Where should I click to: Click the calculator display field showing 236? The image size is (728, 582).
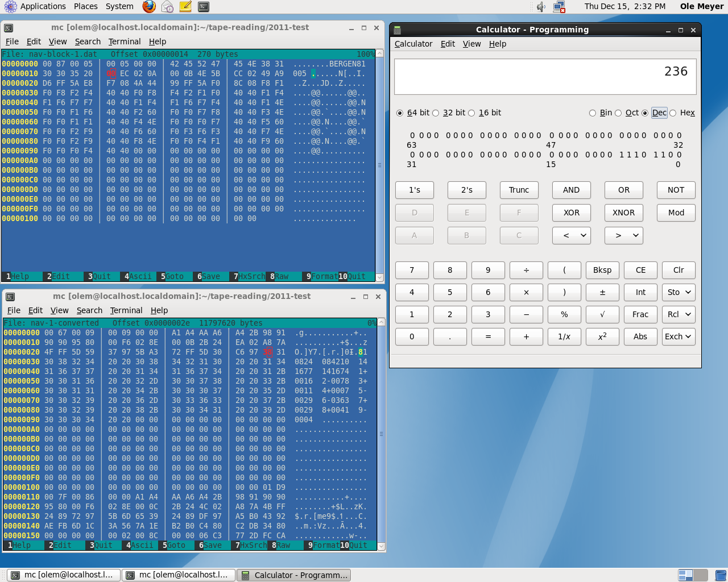545,76
